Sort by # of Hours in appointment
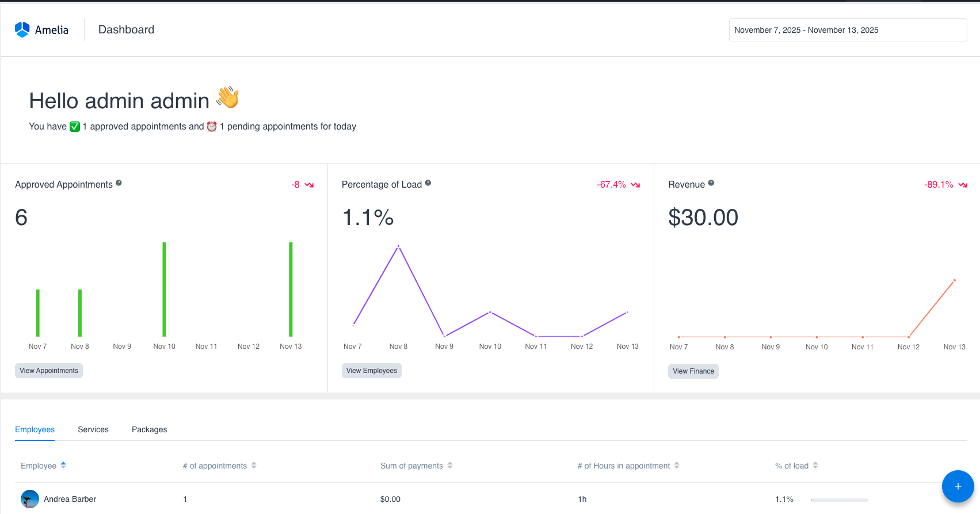The image size is (980, 514). coord(677,465)
